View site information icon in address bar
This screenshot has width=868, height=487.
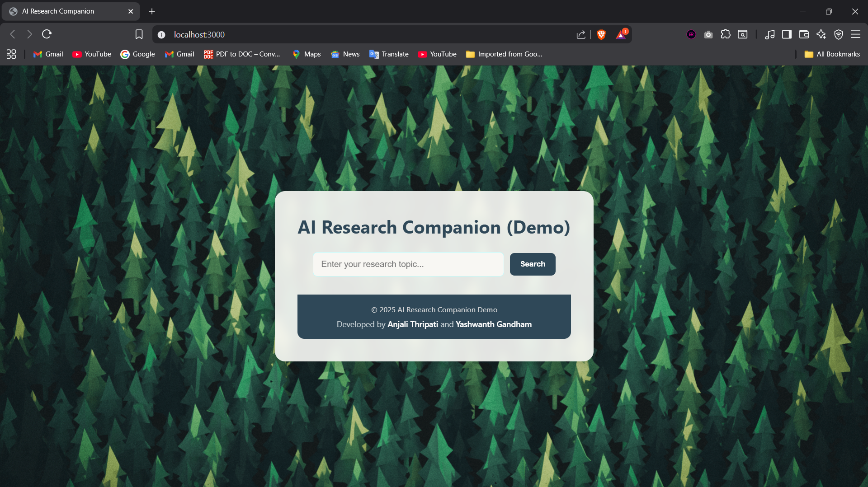[161, 35]
